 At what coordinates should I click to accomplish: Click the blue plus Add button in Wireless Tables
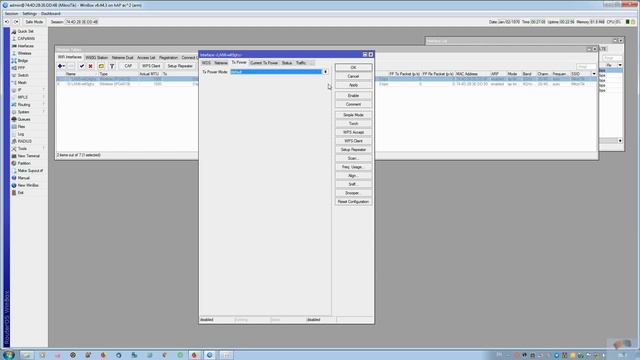[x=61, y=66]
